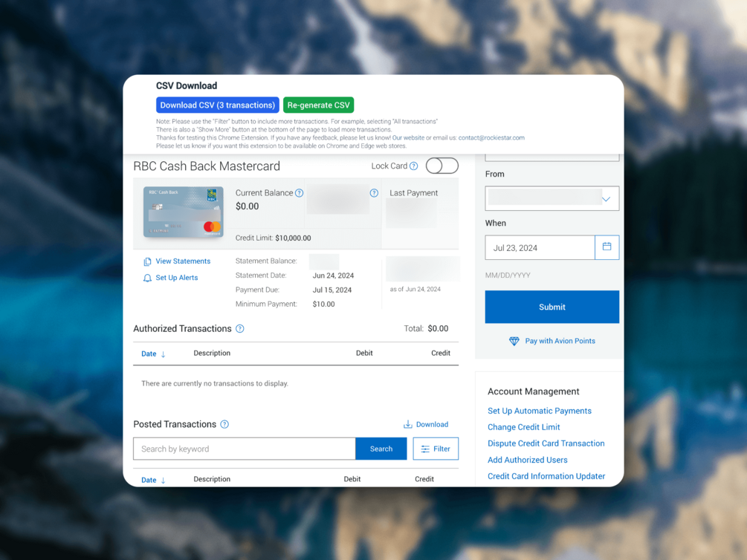
Task: Click the Download CSV (3 transactions) button
Action: tap(217, 105)
